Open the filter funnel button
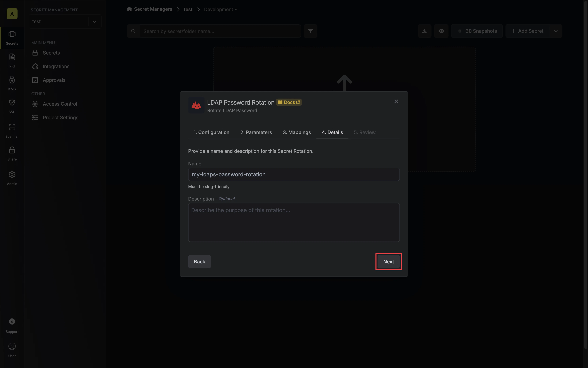The image size is (588, 368). point(310,31)
